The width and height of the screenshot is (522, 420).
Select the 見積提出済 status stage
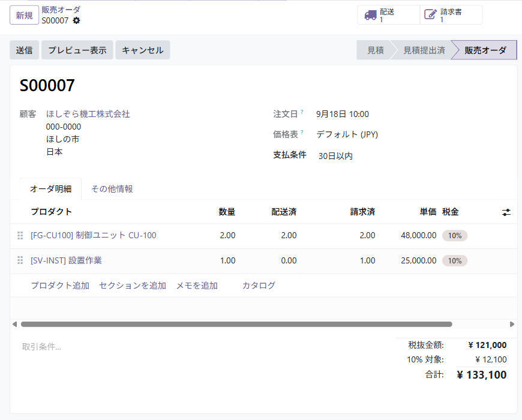pos(424,50)
